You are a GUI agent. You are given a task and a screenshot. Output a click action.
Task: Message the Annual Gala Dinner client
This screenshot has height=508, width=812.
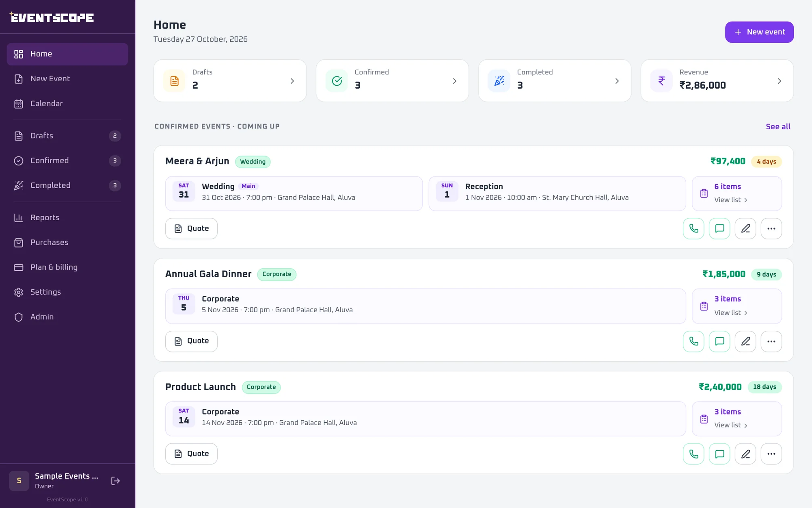click(719, 341)
